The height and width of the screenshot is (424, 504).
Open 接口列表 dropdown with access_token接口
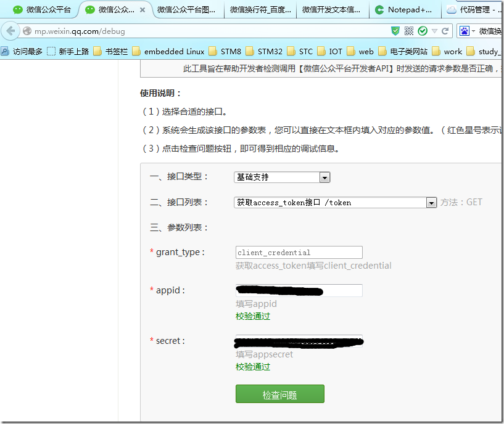click(335, 202)
